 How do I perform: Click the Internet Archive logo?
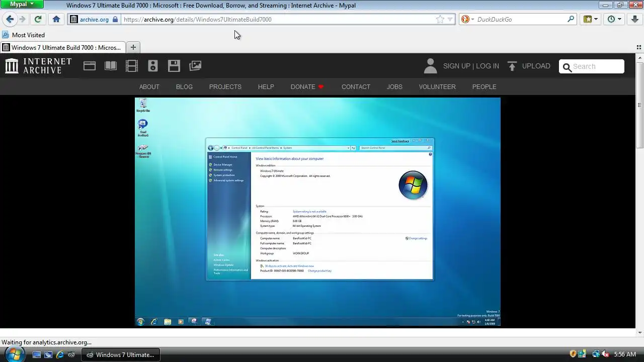(x=38, y=66)
